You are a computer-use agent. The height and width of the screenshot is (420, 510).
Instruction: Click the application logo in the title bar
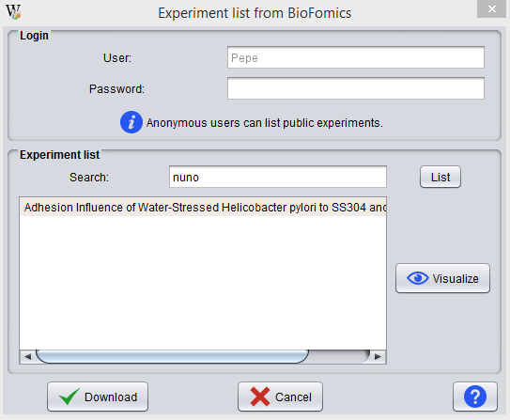point(13,12)
